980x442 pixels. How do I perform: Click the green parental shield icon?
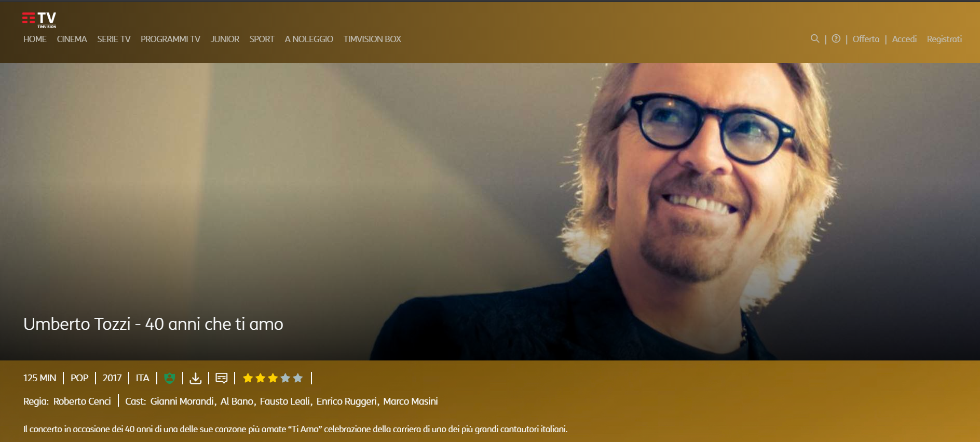click(x=169, y=378)
